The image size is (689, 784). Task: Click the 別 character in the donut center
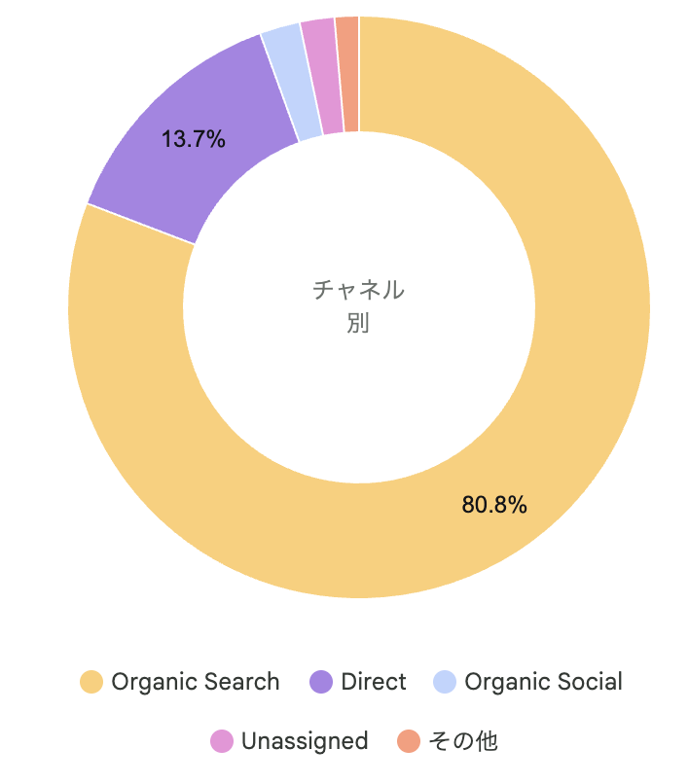(x=358, y=323)
